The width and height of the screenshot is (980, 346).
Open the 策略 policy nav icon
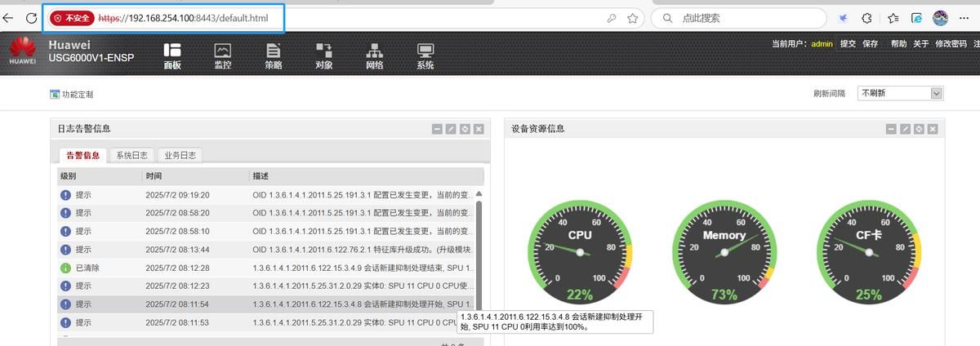coord(273,55)
